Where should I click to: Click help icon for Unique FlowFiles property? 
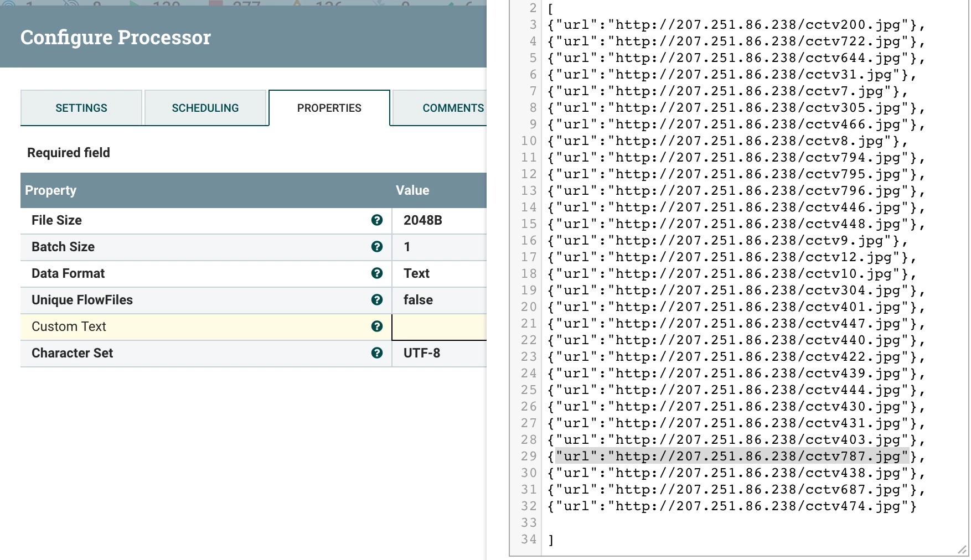[x=377, y=300]
